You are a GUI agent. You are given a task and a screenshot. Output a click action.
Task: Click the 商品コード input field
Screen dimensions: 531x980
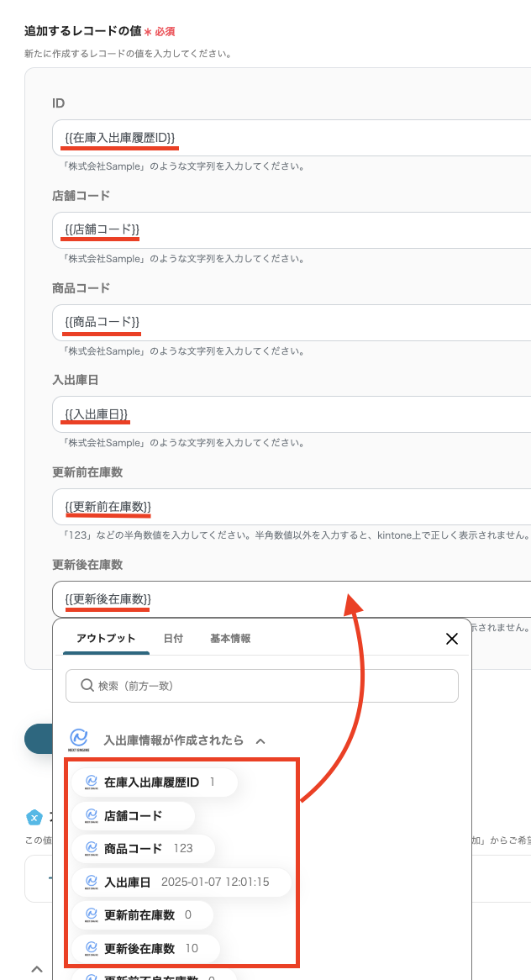coord(292,323)
